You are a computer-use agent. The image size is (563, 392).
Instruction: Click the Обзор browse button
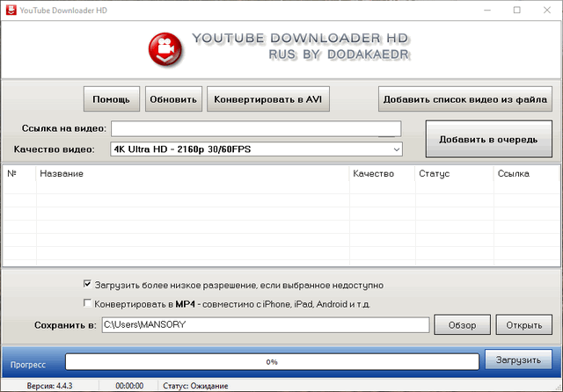(x=462, y=325)
